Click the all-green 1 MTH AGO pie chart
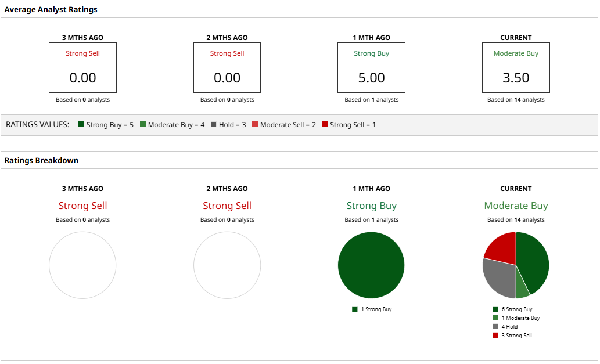The image size is (600, 364). point(371,265)
